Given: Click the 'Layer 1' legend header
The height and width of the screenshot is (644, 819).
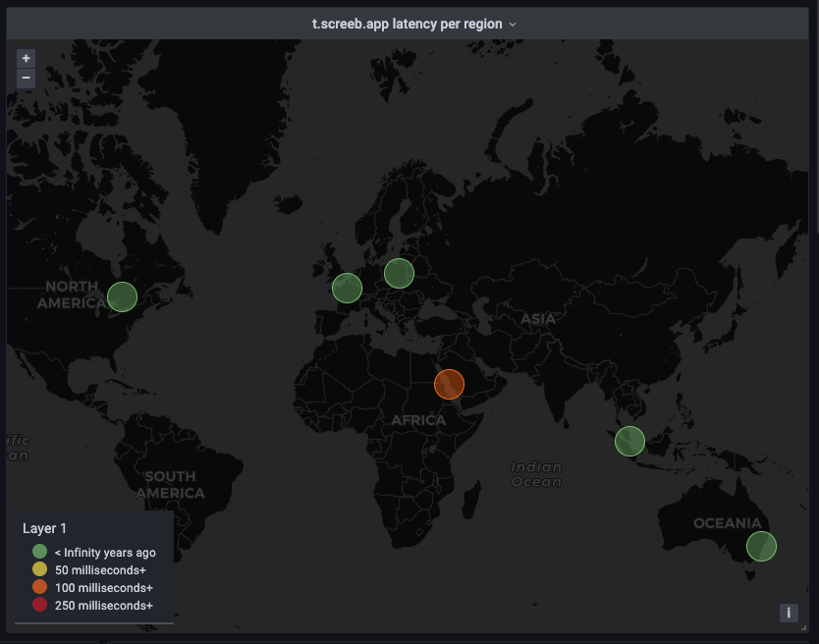Looking at the screenshot, I should pyautogui.click(x=45, y=528).
